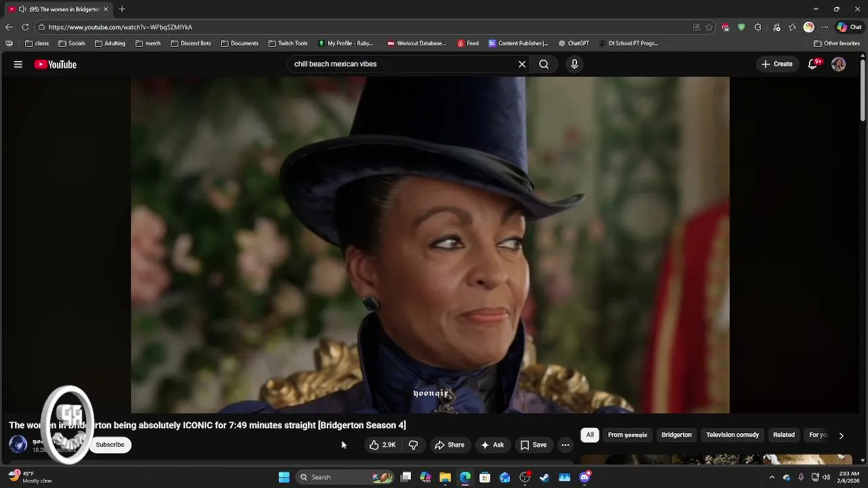Open the Content Publisher bookmark
This screenshot has width=868, height=488.
click(x=518, y=43)
